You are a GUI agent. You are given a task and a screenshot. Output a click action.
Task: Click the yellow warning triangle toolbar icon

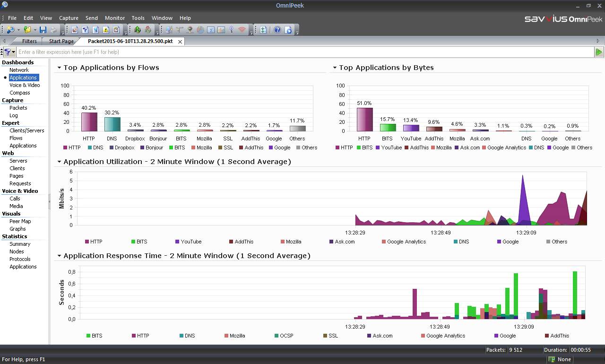pos(106,30)
